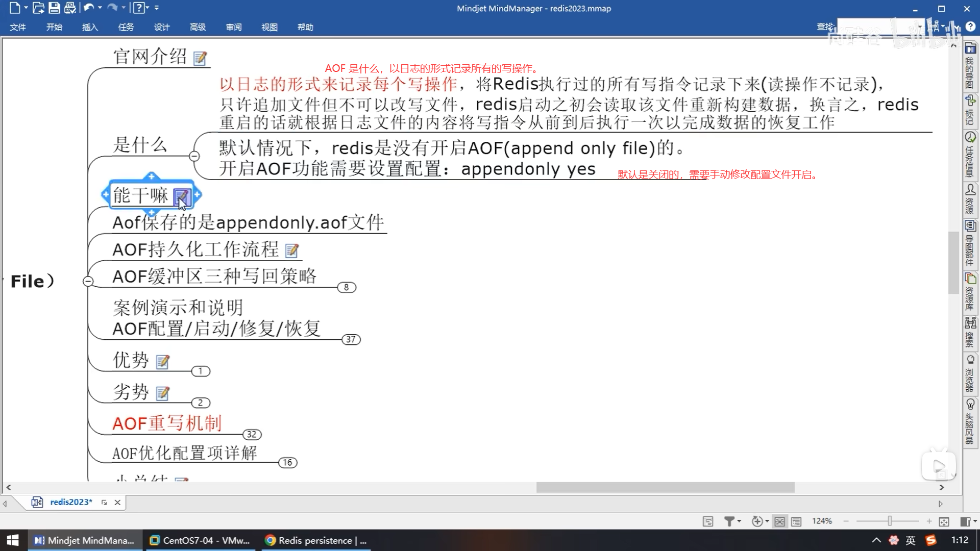Click the Save floppy disk icon
This screenshot has height=551, width=980.
tap(54, 8)
